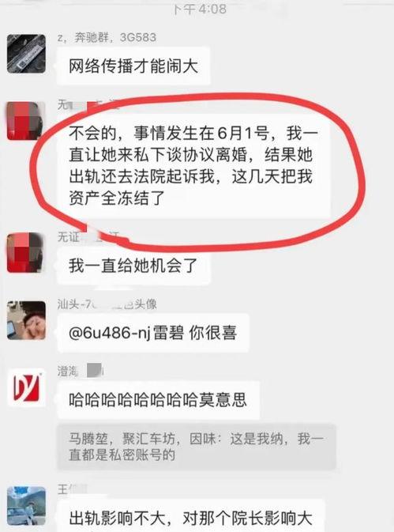This screenshot has height=532, width=394.
Task: Tap the 王 sender nickname label
Action: pyautogui.click(x=72, y=489)
